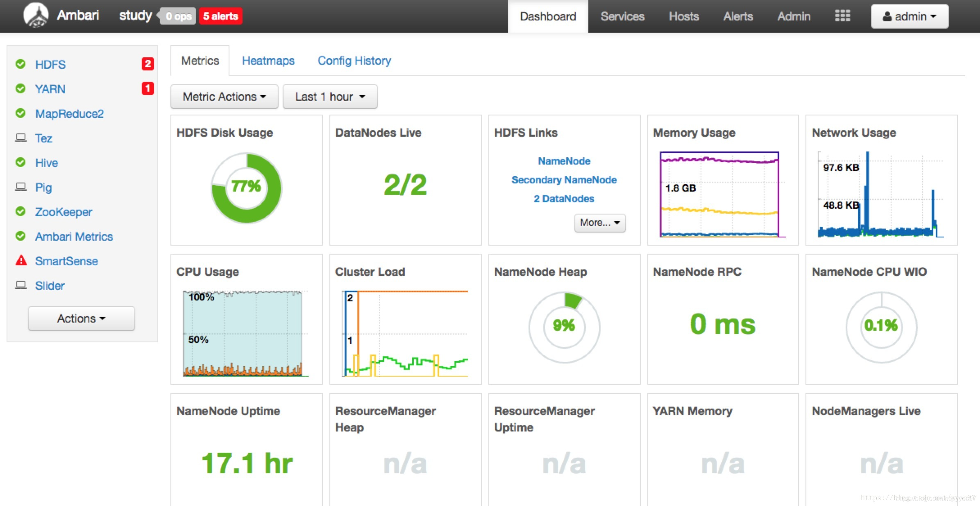
Task: Click the NodeManagers Live n/a widget
Action: pos(881,450)
